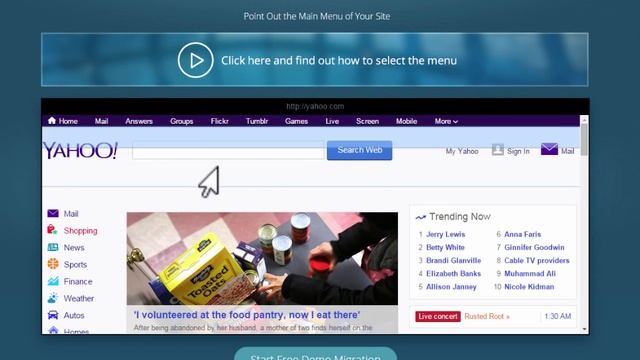Select Groups in the top navigation bar
Screen dimensions: 640x360
tap(182, 121)
